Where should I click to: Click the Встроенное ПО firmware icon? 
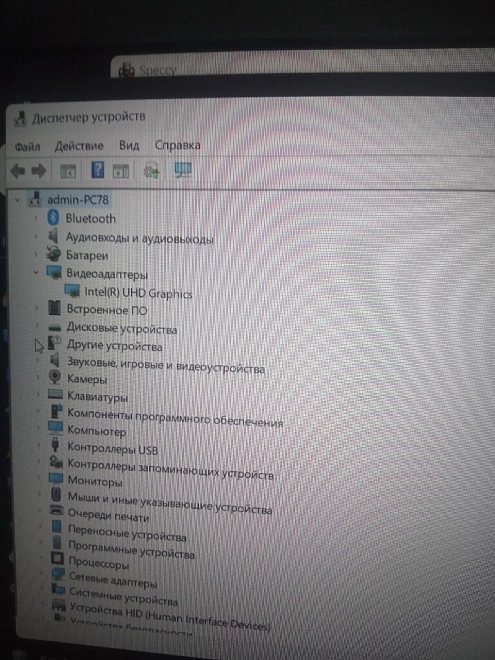[x=54, y=308]
